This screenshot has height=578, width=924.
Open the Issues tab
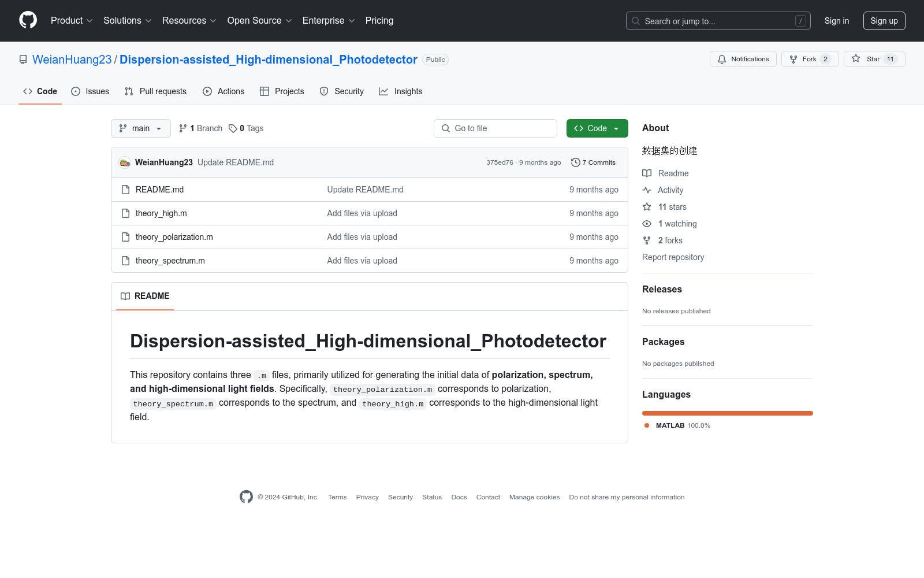coord(90,91)
